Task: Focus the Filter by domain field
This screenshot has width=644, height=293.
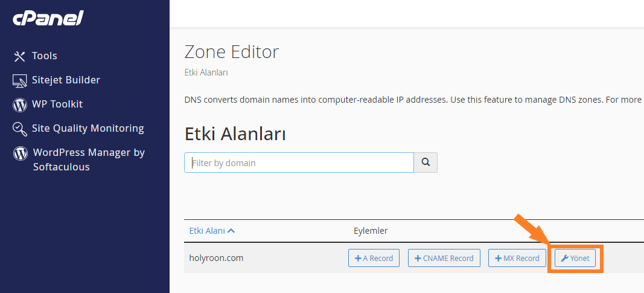Action: tap(299, 163)
